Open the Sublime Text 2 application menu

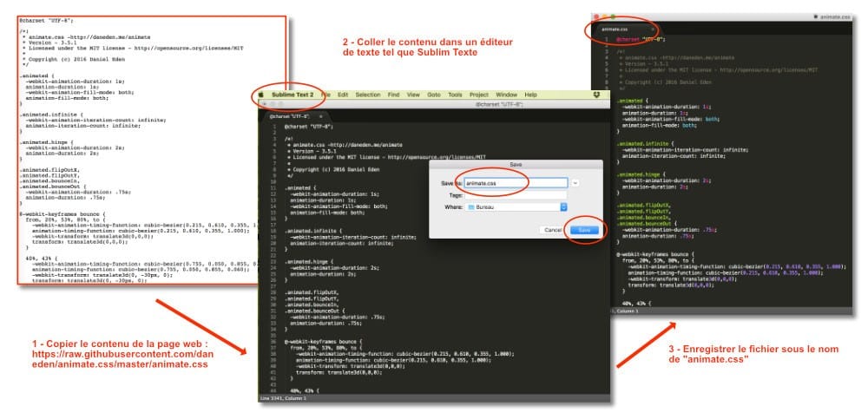pos(293,95)
